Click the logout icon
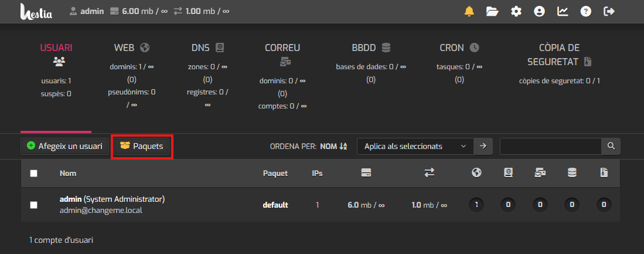 (609, 11)
